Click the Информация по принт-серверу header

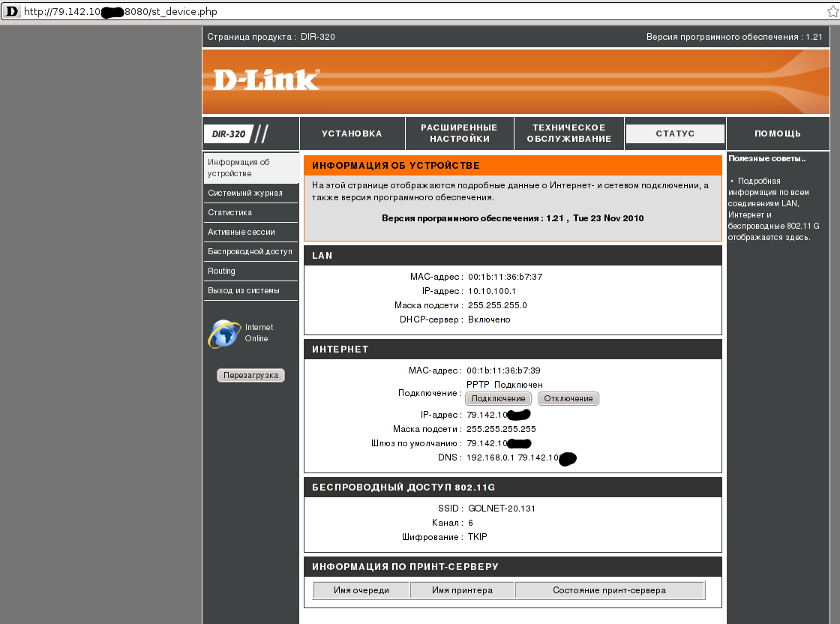point(513,567)
